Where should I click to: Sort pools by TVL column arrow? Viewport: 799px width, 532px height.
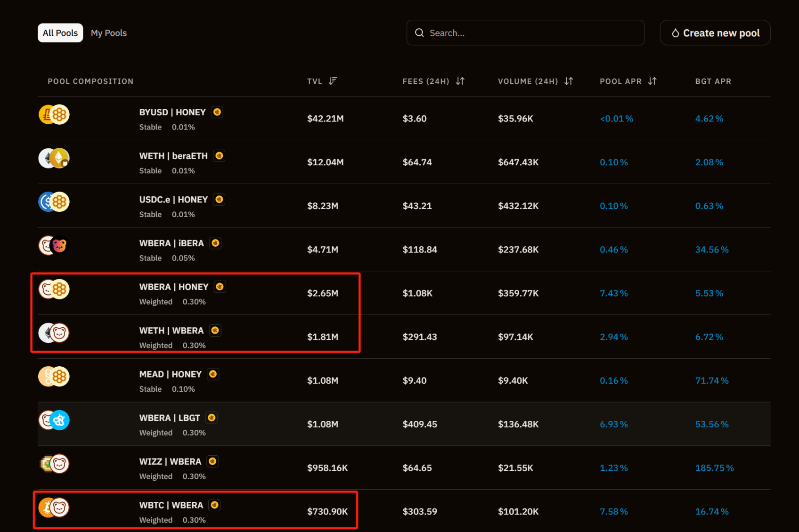[333, 81]
